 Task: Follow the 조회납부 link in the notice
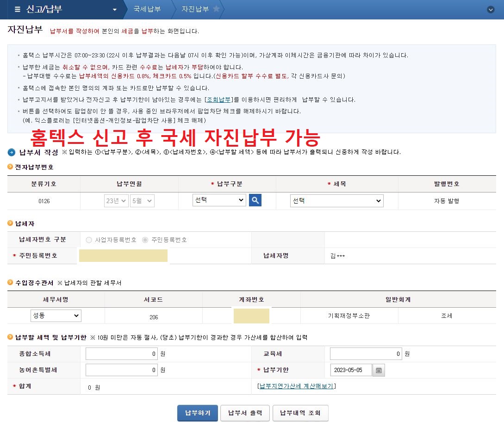coord(218,99)
